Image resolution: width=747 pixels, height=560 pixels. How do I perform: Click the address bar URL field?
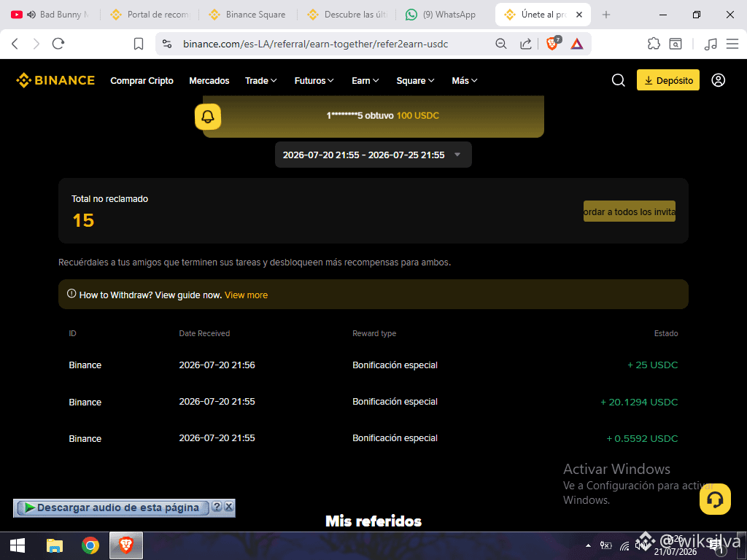pos(315,44)
